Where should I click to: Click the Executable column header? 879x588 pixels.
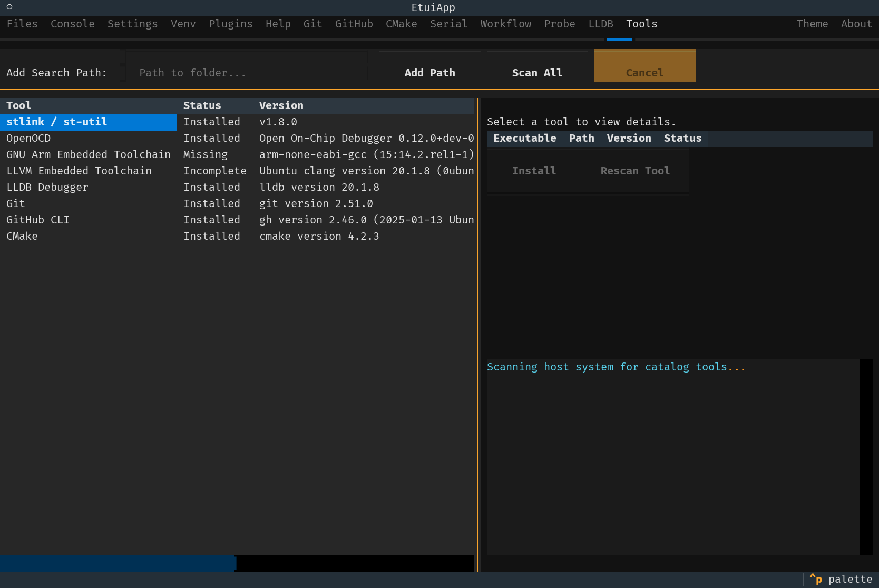525,138
